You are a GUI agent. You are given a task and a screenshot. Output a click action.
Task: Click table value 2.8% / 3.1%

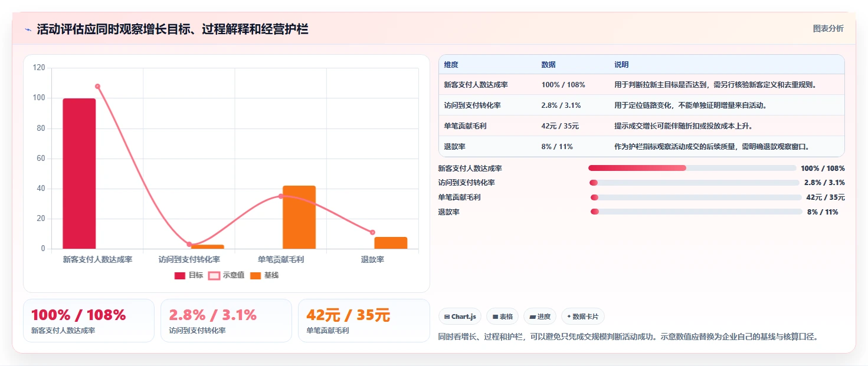tap(561, 105)
